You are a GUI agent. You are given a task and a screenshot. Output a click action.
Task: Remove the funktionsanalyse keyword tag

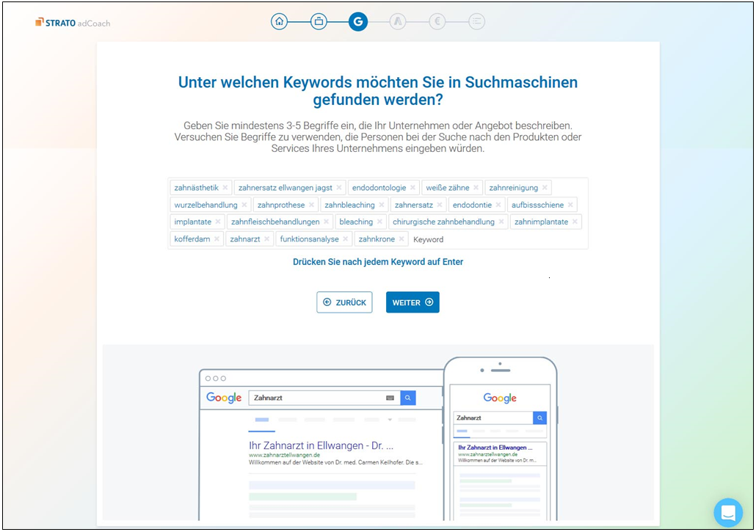346,239
